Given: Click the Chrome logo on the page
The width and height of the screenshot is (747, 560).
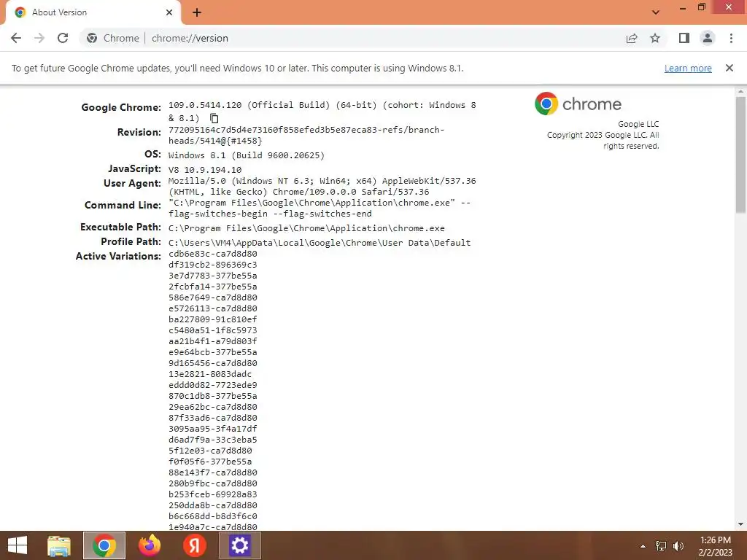Looking at the screenshot, I should pos(578,104).
